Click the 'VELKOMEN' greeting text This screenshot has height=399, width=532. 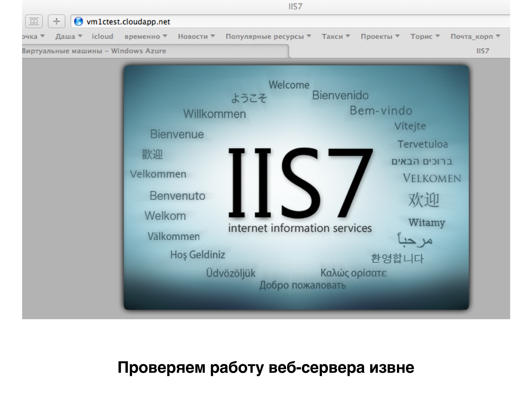[x=432, y=178]
